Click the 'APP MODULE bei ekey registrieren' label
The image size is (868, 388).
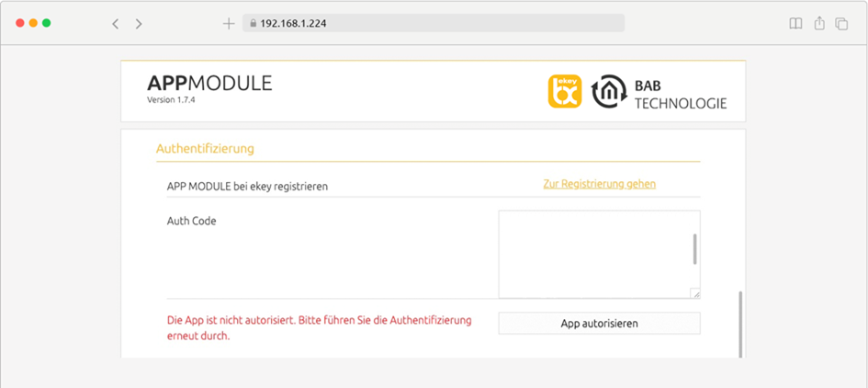tap(247, 187)
